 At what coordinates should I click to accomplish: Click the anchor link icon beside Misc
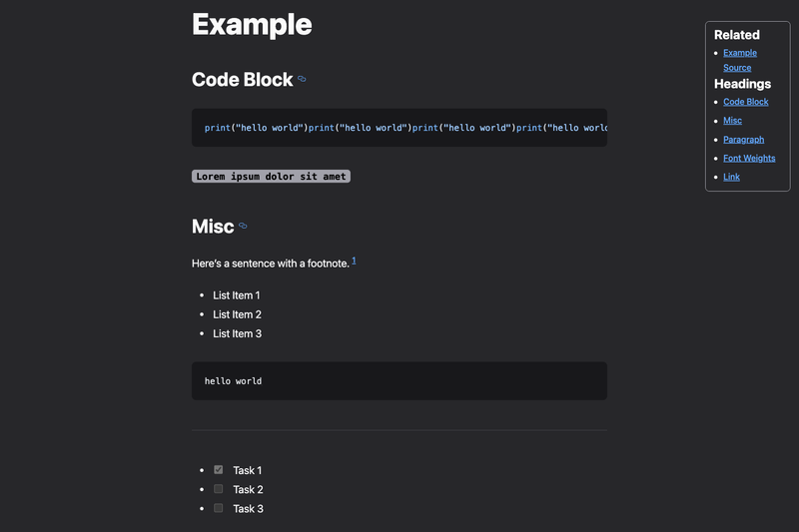pyautogui.click(x=243, y=226)
